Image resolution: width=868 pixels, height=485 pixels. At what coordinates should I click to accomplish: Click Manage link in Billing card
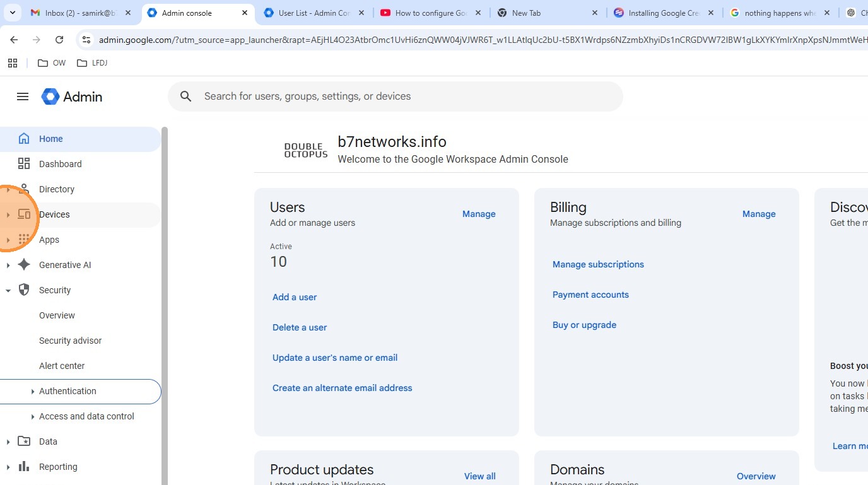point(759,214)
